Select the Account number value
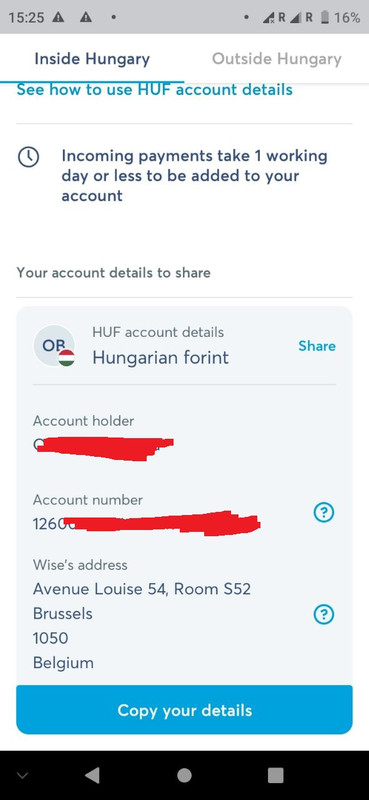The width and height of the screenshot is (369, 800). pos(147,523)
